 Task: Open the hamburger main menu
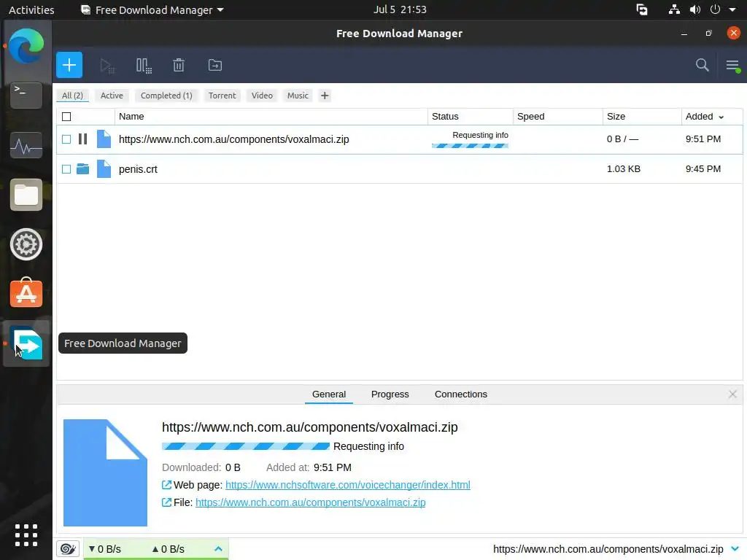pos(732,65)
